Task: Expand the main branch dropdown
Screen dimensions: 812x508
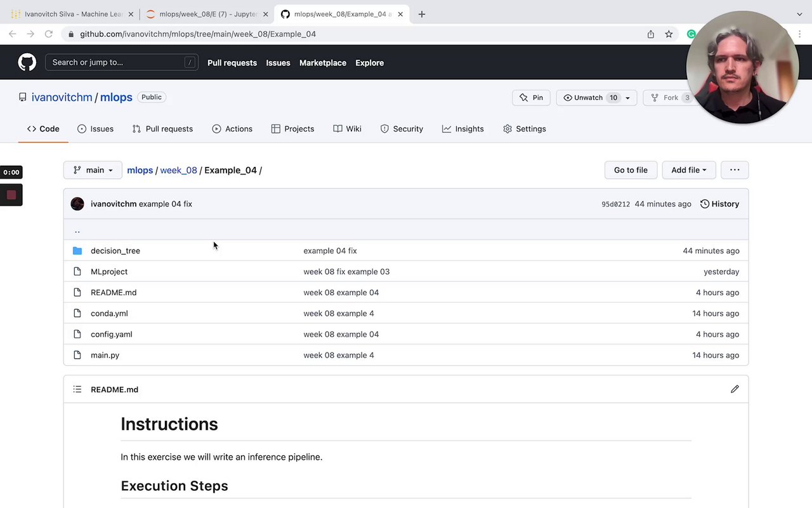Action: point(93,170)
